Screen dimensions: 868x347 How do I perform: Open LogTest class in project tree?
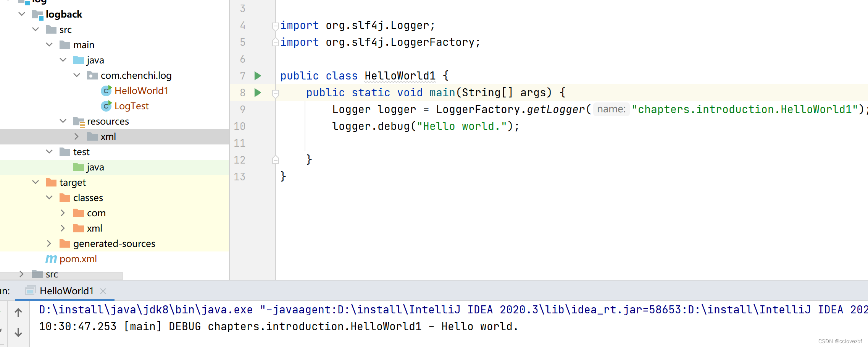[x=131, y=106]
